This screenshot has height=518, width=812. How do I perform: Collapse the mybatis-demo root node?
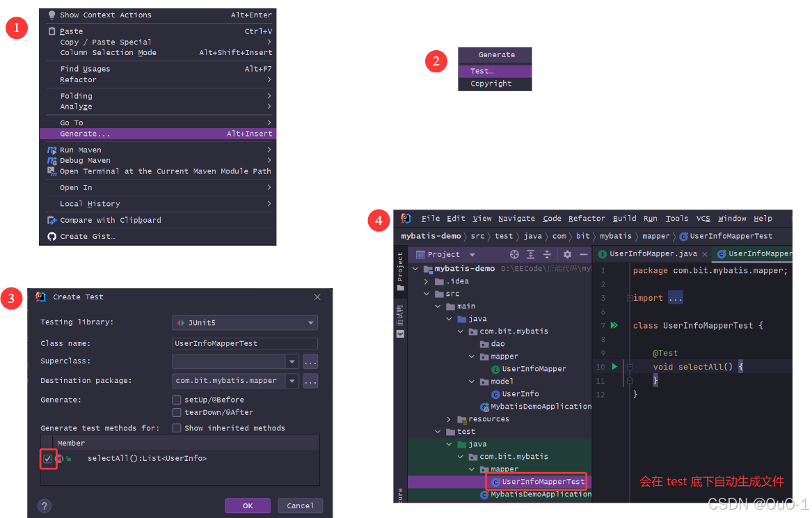point(415,269)
